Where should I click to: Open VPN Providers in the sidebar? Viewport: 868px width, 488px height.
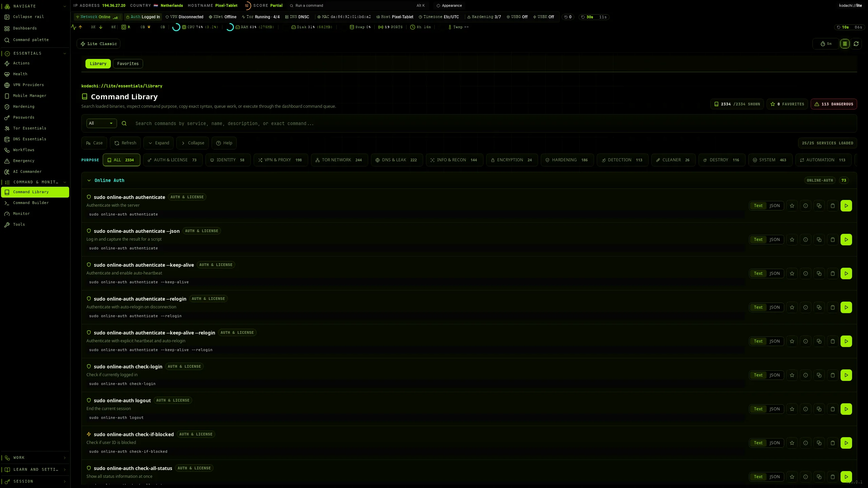35,85
